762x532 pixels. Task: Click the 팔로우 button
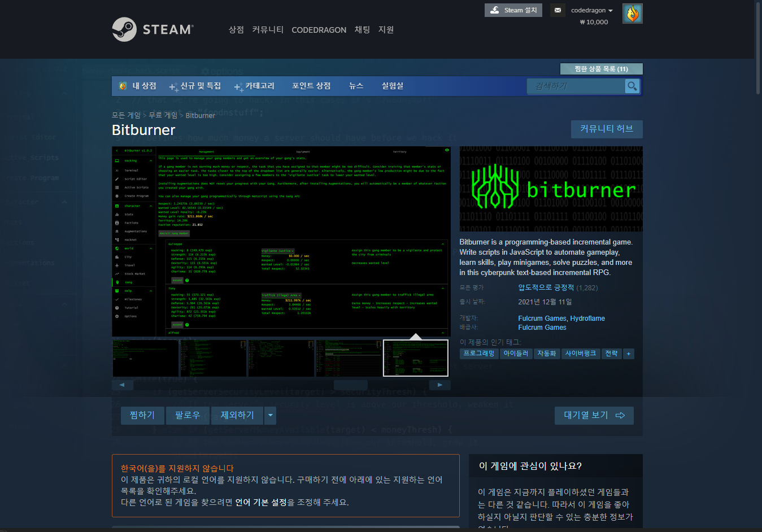(x=188, y=415)
